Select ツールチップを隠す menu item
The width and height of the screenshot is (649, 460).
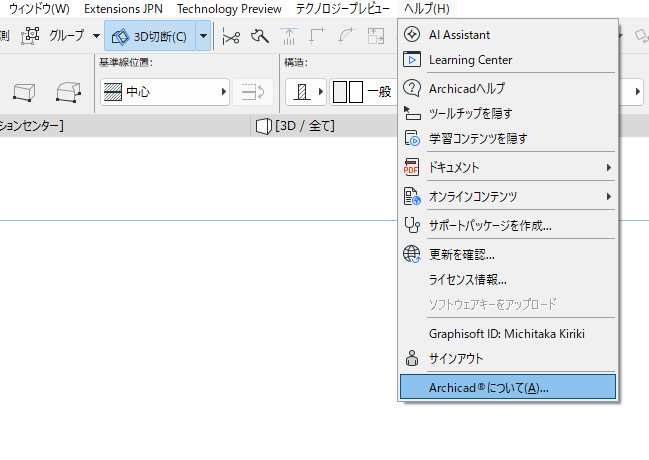pyautogui.click(x=508, y=113)
